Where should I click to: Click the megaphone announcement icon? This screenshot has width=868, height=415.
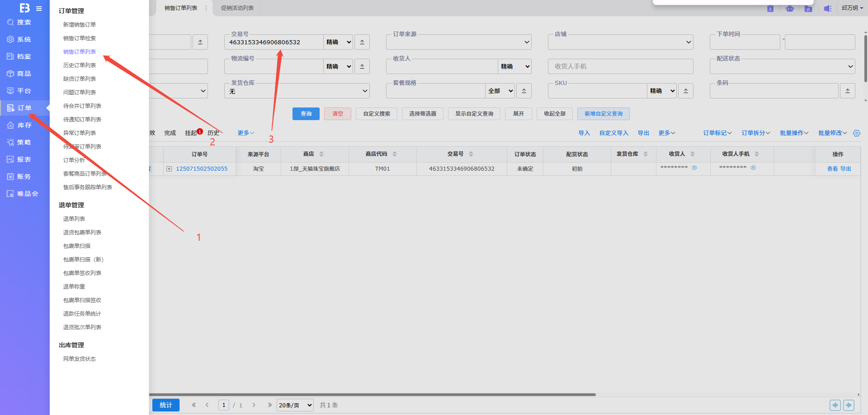pyautogui.click(x=827, y=9)
